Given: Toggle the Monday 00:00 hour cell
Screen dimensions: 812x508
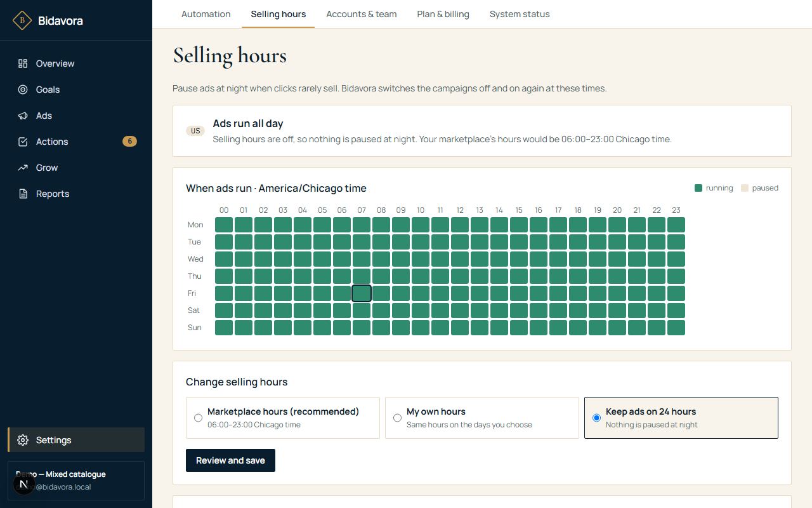Looking at the screenshot, I should click(x=224, y=225).
